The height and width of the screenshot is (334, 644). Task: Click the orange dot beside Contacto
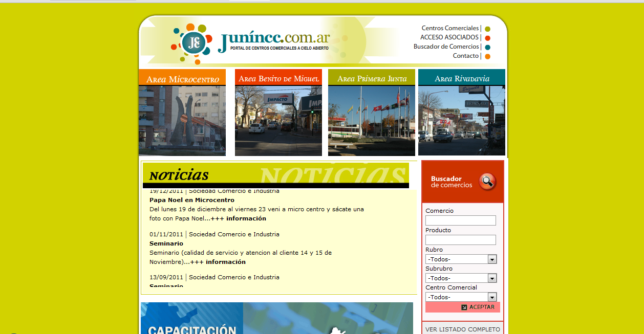click(487, 57)
